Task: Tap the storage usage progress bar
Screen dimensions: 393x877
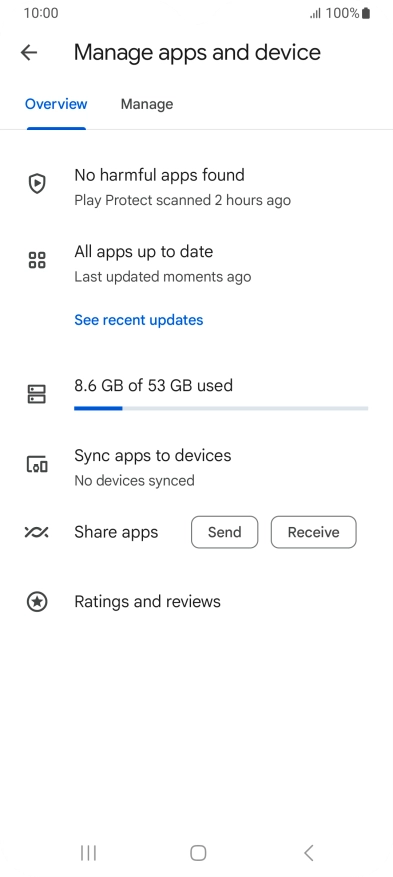Action: coord(221,408)
